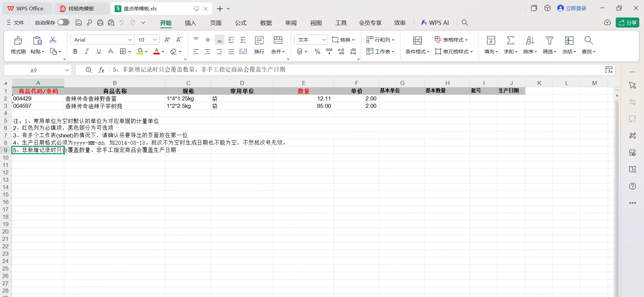Open the Data (数据) tab
Viewport: 644px width, 297px height.
point(266,23)
